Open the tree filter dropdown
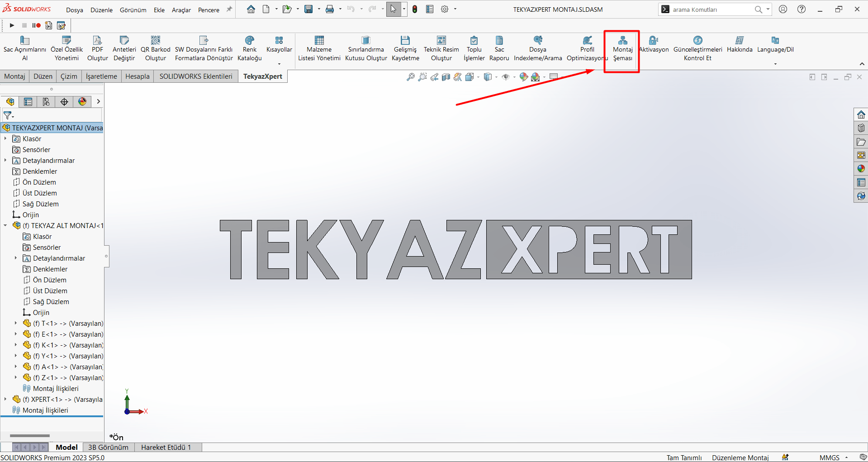868x462 pixels. pos(9,115)
